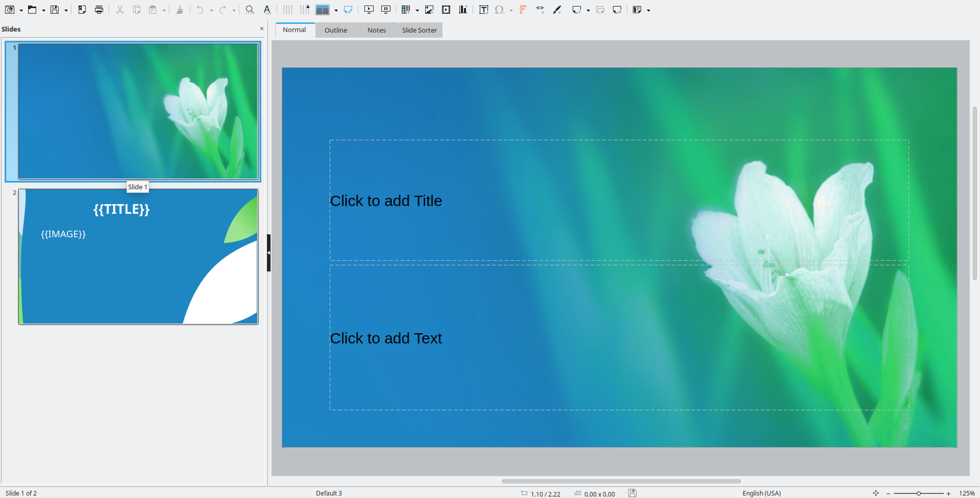The height and width of the screenshot is (498, 980).
Task: Open the Fontwork text icon
Action: point(523,10)
